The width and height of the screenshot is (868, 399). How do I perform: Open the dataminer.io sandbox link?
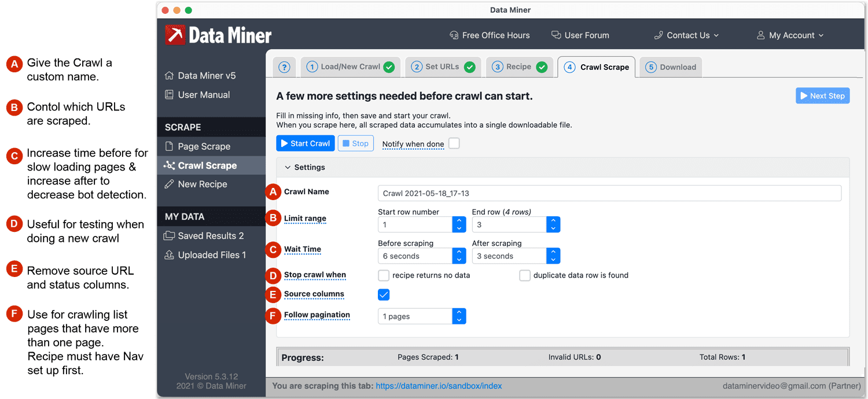click(x=439, y=386)
